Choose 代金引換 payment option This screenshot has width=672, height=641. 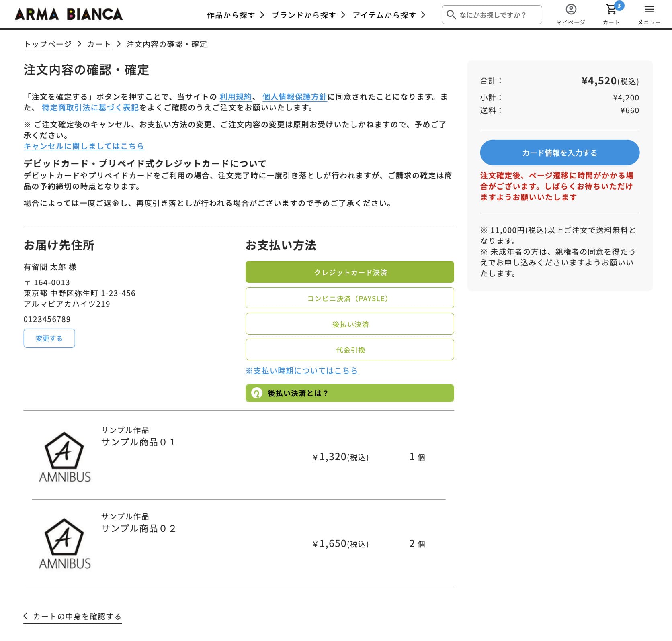pos(350,350)
